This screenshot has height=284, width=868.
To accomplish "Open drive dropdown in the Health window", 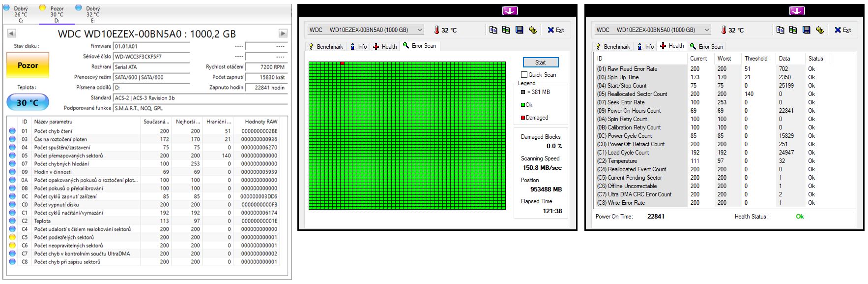I will 706,30.
